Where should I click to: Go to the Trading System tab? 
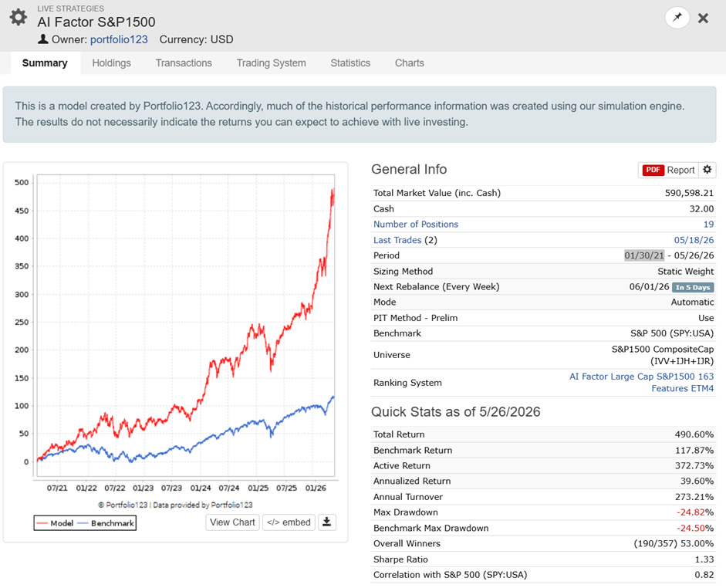click(272, 63)
